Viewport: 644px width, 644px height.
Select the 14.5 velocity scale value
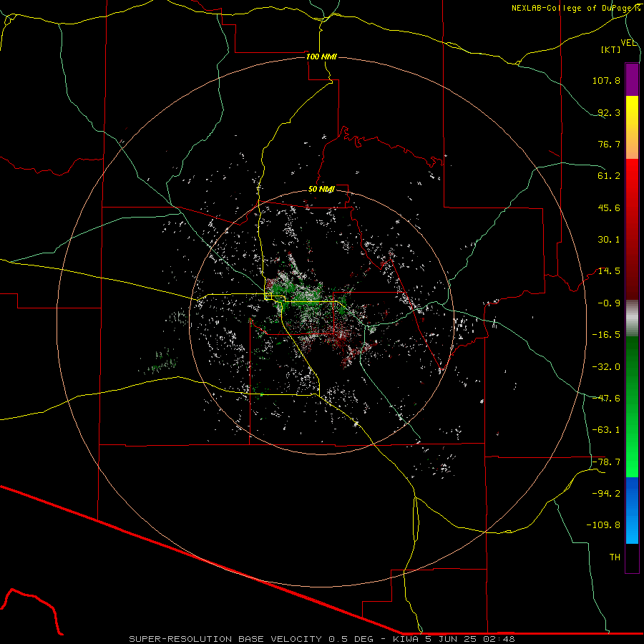[609, 271]
